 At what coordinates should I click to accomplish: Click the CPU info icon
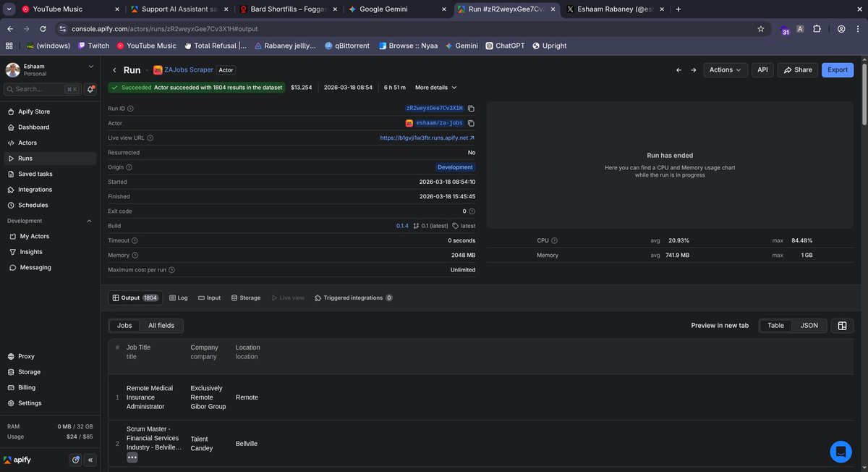click(554, 240)
